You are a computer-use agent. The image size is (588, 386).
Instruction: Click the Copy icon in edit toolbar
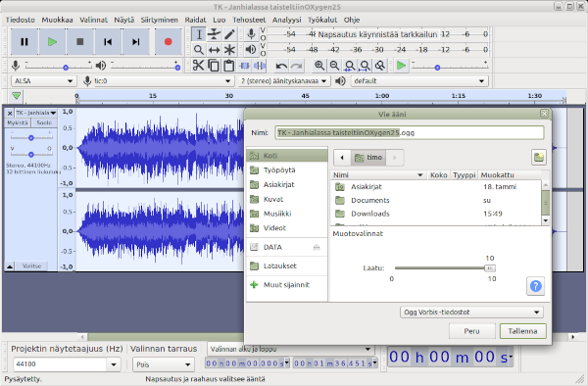coord(214,66)
